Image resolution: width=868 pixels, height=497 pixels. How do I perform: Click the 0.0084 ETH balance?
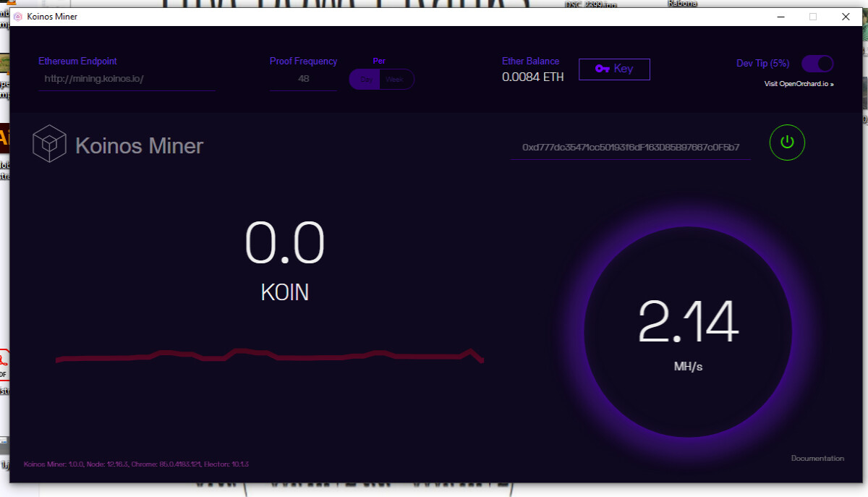pyautogui.click(x=533, y=77)
